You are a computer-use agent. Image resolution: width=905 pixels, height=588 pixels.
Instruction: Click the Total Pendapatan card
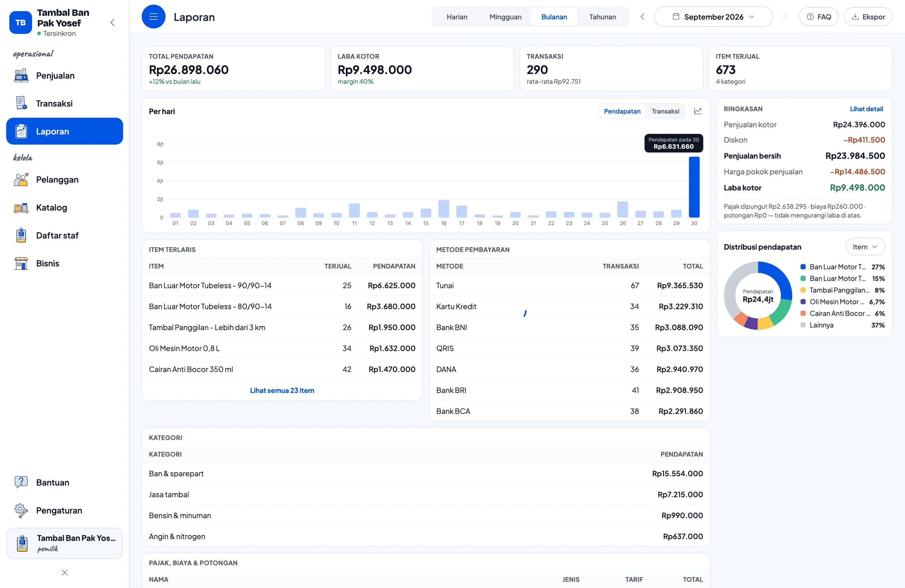[233, 69]
